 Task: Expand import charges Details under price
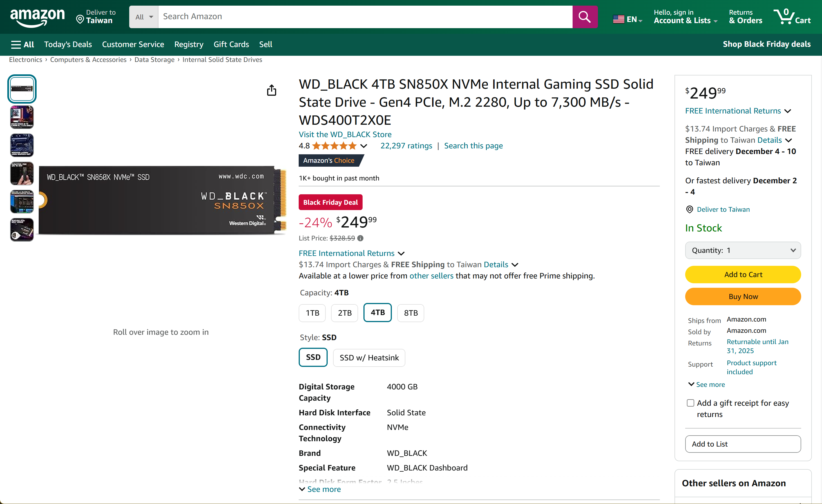coord(501,265)
